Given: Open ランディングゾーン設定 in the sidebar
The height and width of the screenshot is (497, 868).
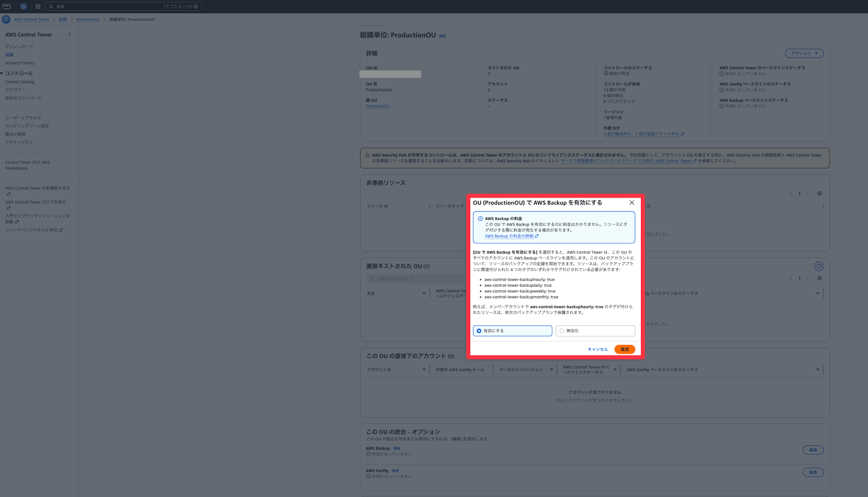Looking at the screenshot, I should coord(27,126).
